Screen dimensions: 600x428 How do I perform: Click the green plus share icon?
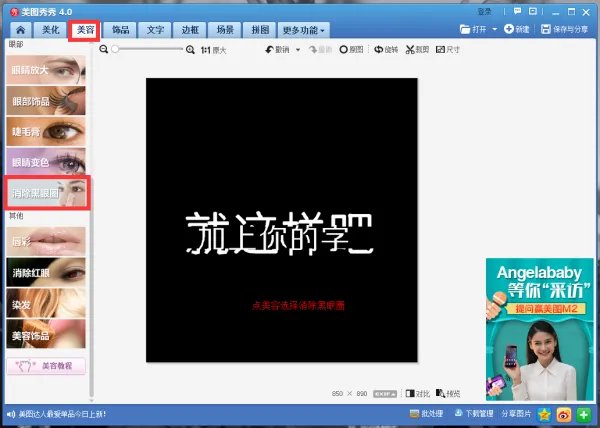(x=584, y=415)
